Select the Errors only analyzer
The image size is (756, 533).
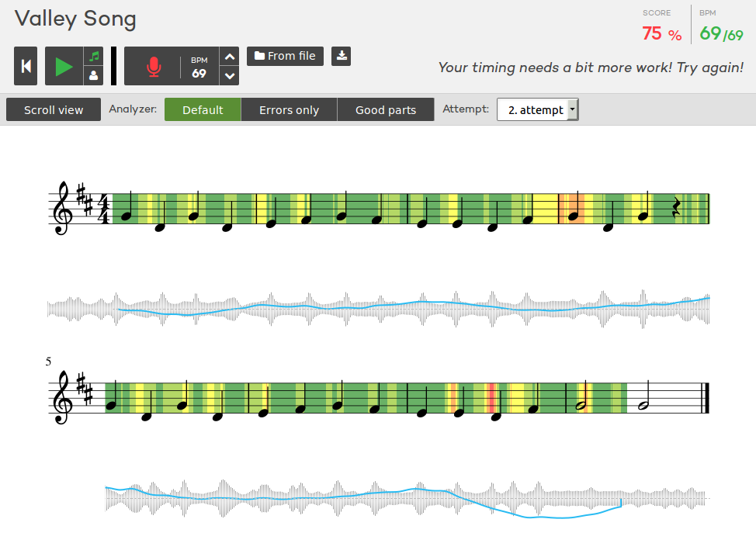coord(289,110)
